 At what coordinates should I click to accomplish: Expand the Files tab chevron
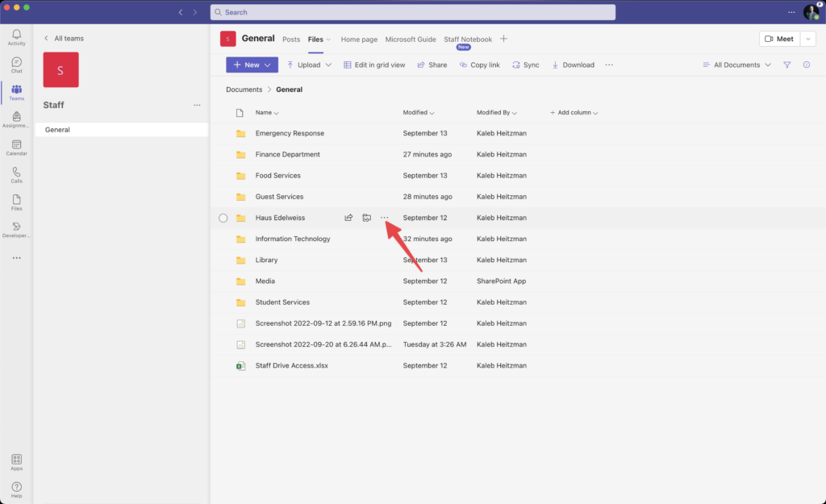coord(329,40)
